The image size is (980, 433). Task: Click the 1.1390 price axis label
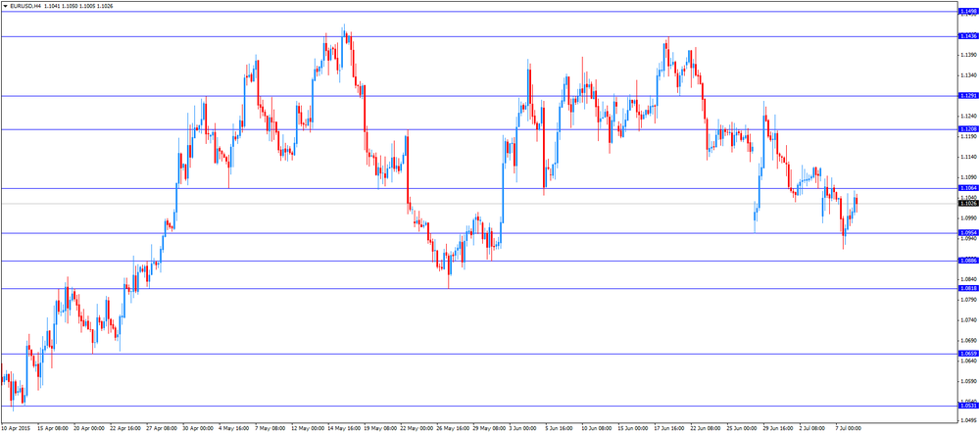pos(970,54)
